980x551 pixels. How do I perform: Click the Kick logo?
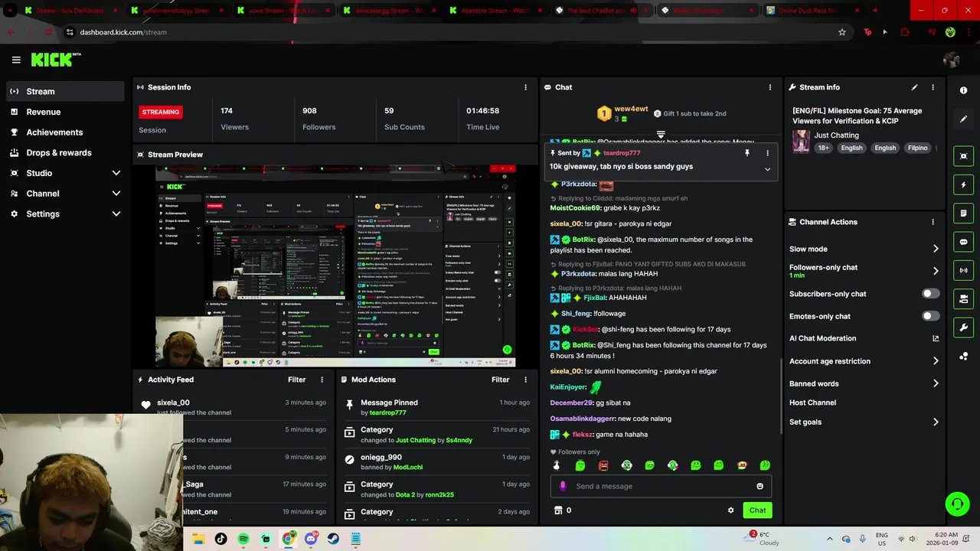pyautogui.click(x=55, y=60)
